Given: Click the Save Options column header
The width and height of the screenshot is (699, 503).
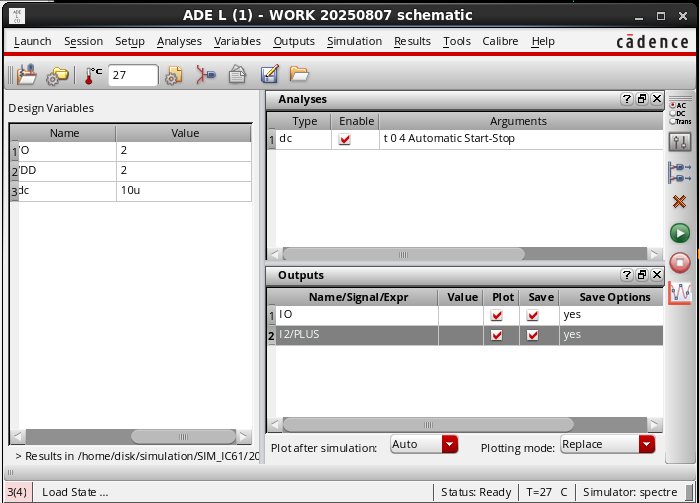Looking at the screenshot, I should [x=614, y=297].
